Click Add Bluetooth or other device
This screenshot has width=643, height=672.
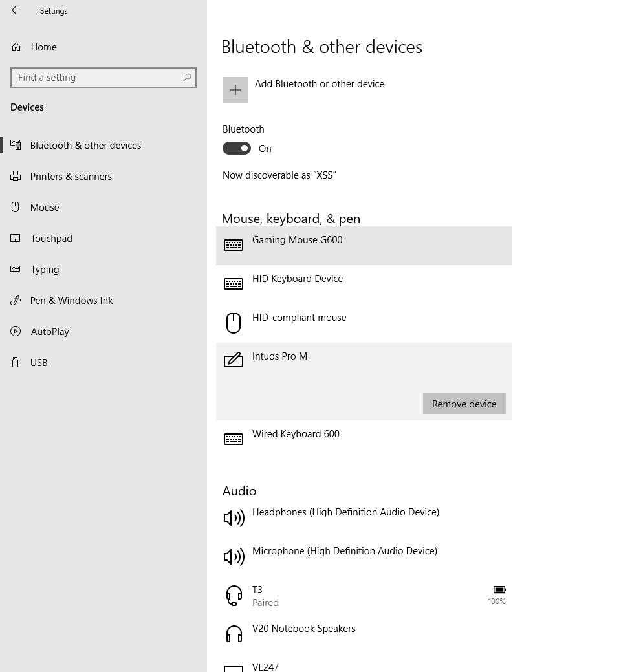319,84
